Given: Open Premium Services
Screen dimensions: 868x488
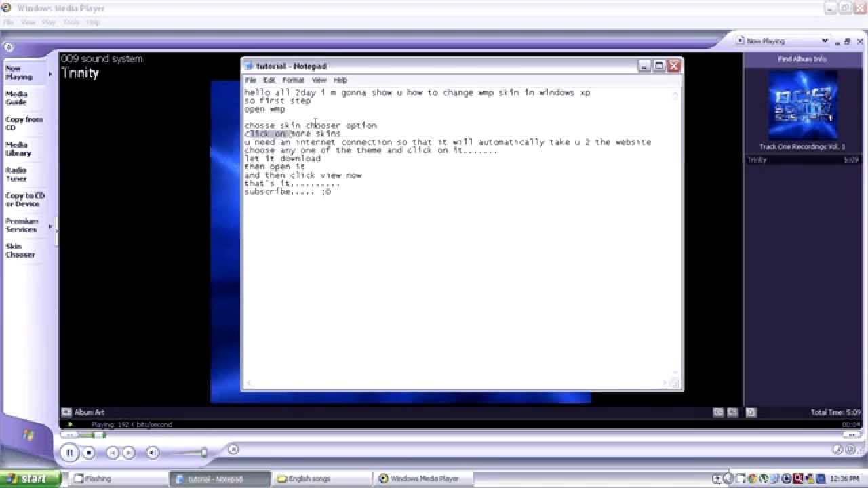Looking at the screenshot, I should (x=22, y=225).
